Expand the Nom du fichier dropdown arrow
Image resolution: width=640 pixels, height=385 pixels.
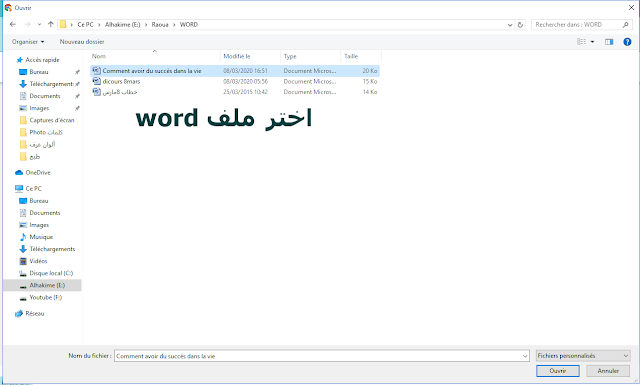tap(525, 356)
